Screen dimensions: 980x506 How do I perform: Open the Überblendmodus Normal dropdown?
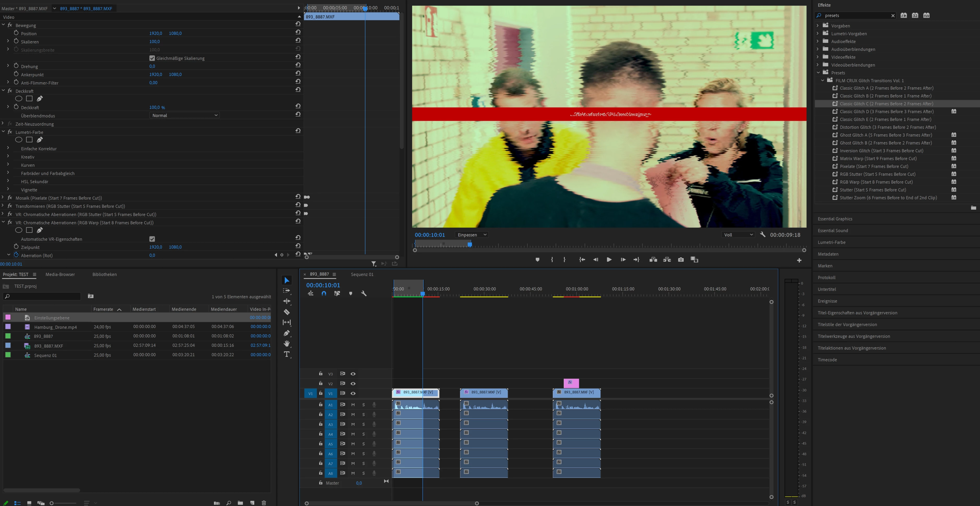click(x=184, y=115)
